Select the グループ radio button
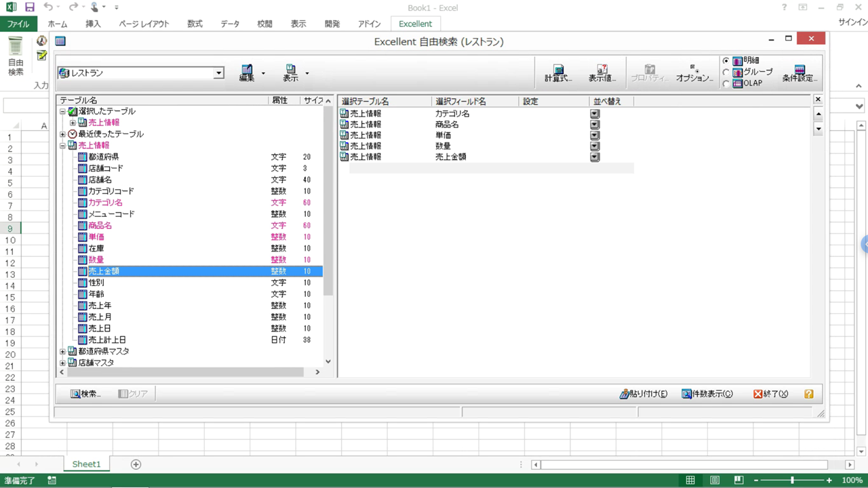Screen dimensions: 868x488 click(726, 72)
